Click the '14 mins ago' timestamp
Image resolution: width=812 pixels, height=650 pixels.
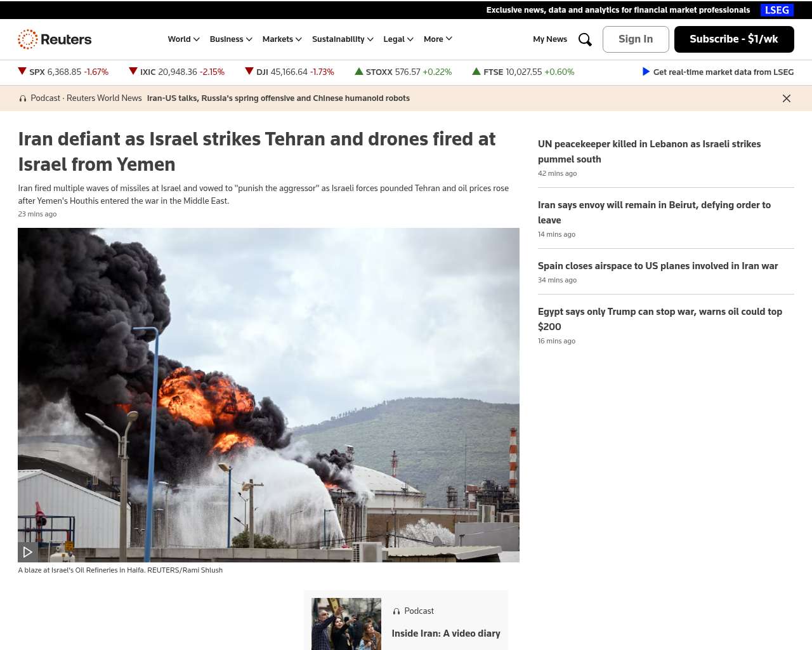(x=557, y=234)
